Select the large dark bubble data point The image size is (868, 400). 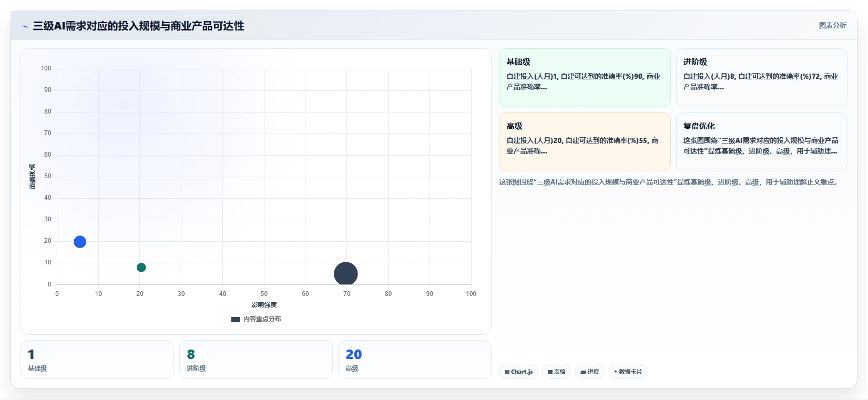[346, 274]
